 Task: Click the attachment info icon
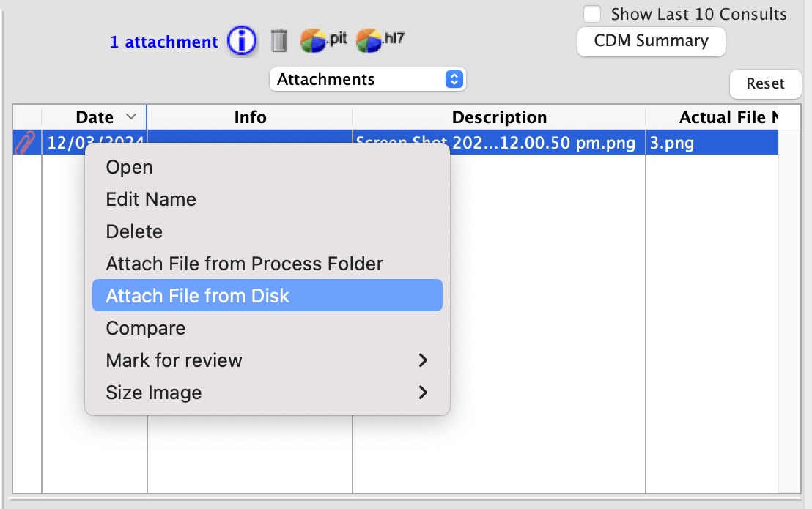[x=242, y=41]
